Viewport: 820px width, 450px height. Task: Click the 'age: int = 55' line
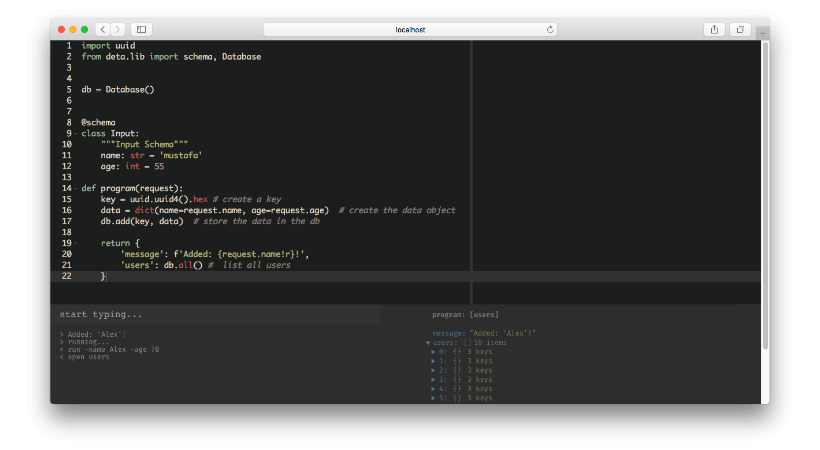tap(132, 166)
